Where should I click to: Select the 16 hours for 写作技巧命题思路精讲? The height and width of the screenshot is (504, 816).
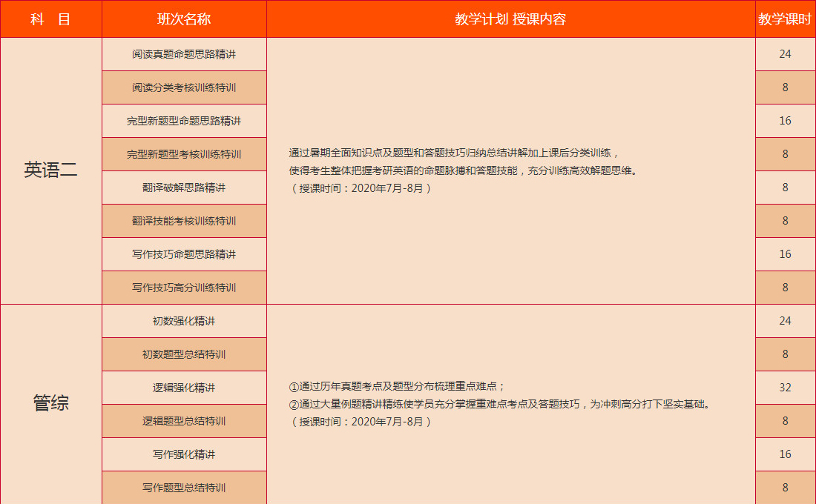click(x=786, y=253)
